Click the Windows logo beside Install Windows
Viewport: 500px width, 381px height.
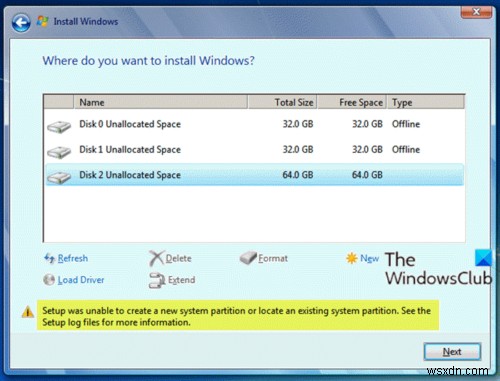(42, 22)
